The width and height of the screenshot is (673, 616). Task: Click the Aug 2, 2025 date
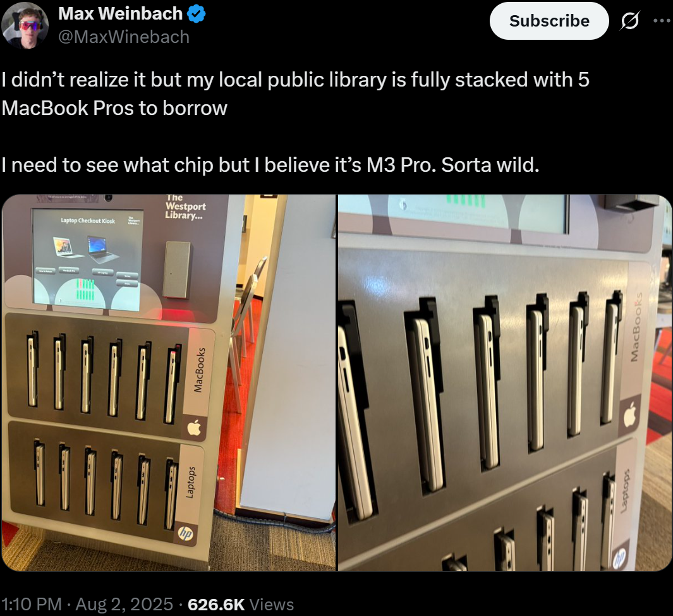124,604
